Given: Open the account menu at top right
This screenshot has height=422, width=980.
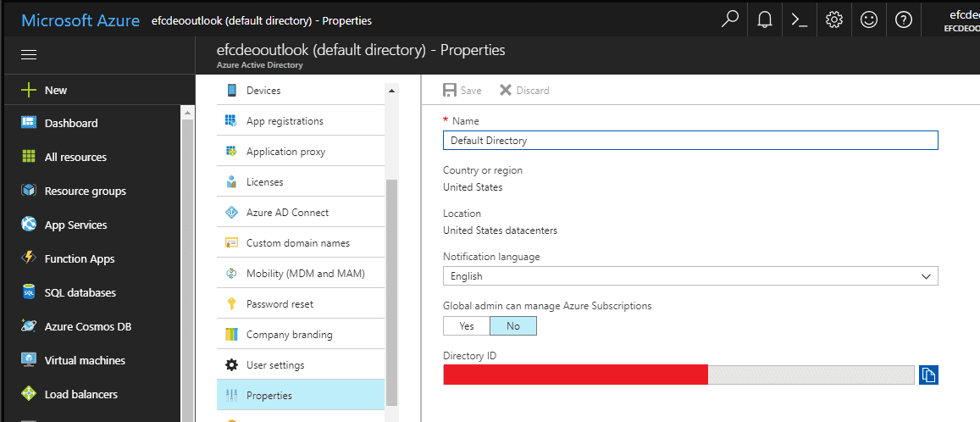Looking at the screenshot, I should pos(961,20).
